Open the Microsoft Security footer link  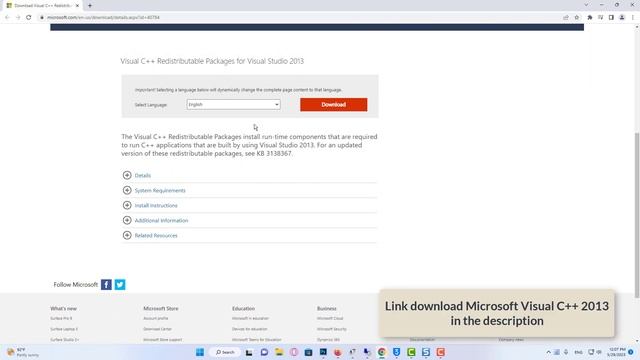[x=331, y=329]
